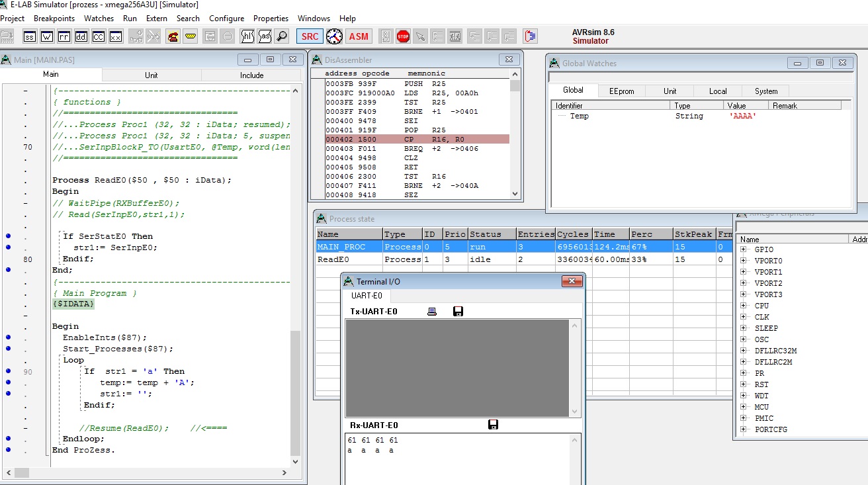This screenshot has width=868, height=485.
Task: Expand the SLEEP peripheral node
Action: click(x=744, y=328)
